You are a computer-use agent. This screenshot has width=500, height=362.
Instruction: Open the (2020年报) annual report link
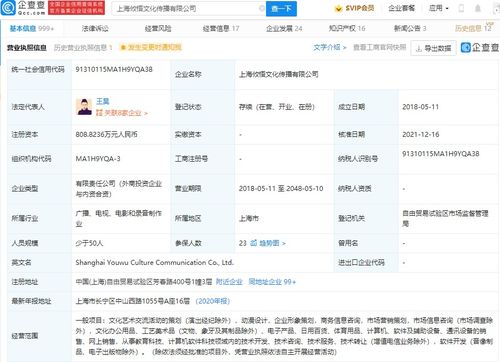pyautogui.click(x=213, y=301)
